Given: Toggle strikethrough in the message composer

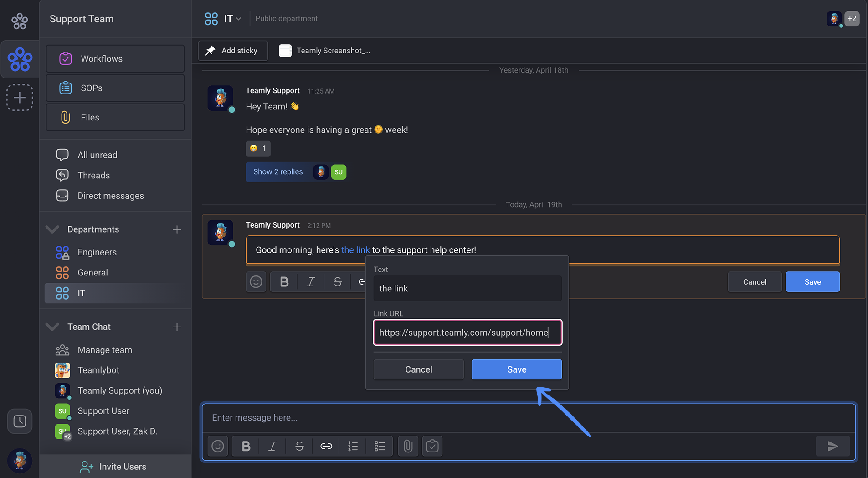Looking at the screenshot, I should (299, 446).
